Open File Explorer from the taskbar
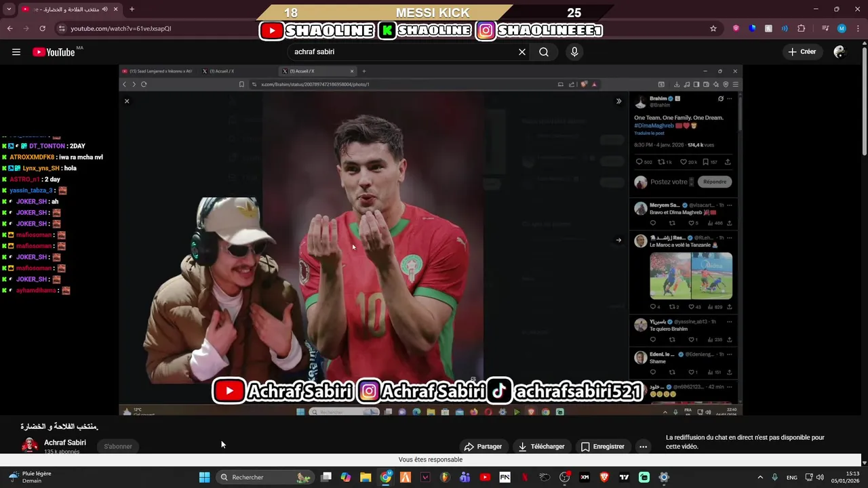 pyautogui.click(x=366, y=477)
